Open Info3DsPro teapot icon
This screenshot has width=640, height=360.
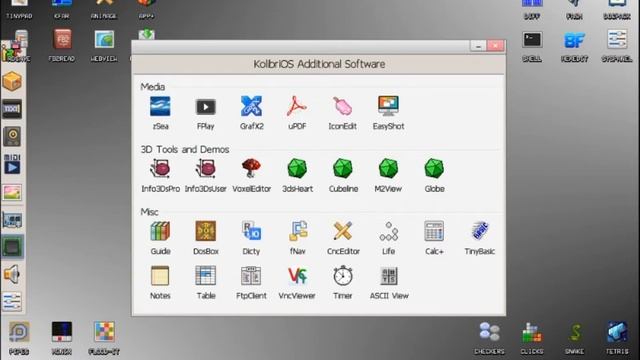[160, 169]
